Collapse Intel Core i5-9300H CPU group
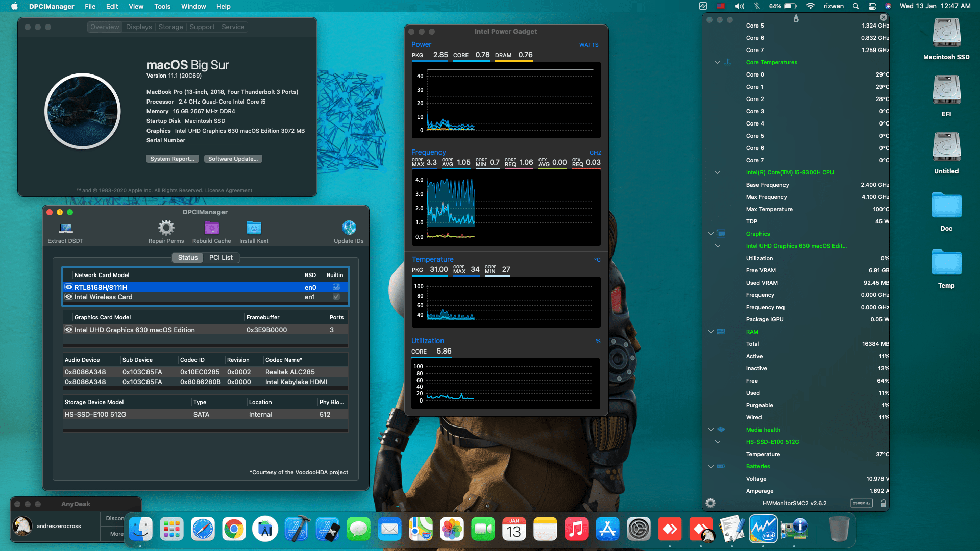980x551 pixels. click(717, 172)
